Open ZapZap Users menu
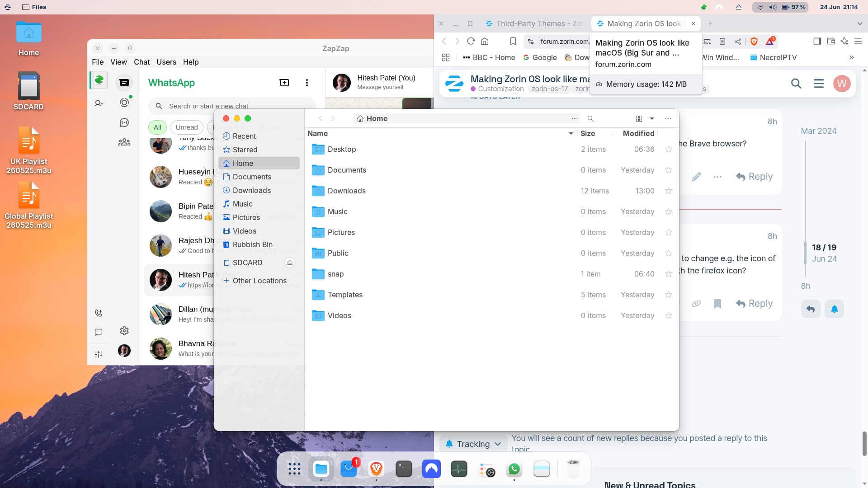The image size is (868, 488). [166, 62]
